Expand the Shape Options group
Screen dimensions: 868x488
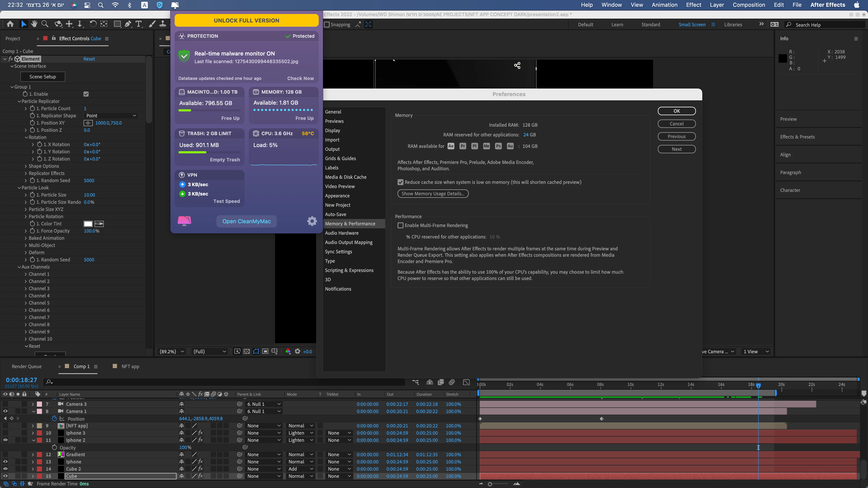pos(26,166)
